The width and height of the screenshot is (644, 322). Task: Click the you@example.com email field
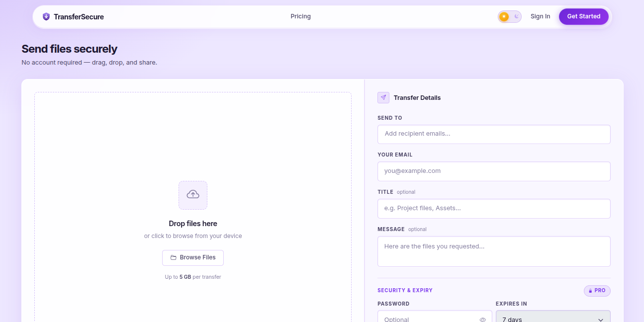494,171
